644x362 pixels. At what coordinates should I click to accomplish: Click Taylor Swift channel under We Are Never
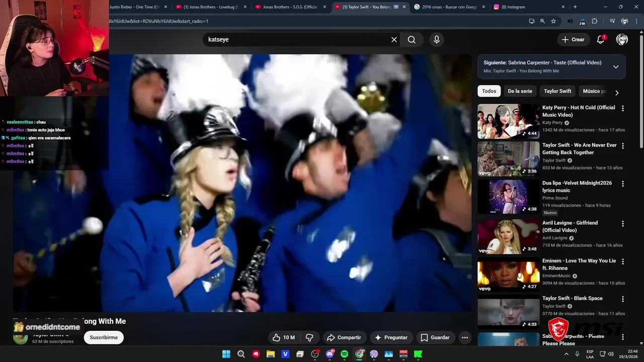coord(554,160)
